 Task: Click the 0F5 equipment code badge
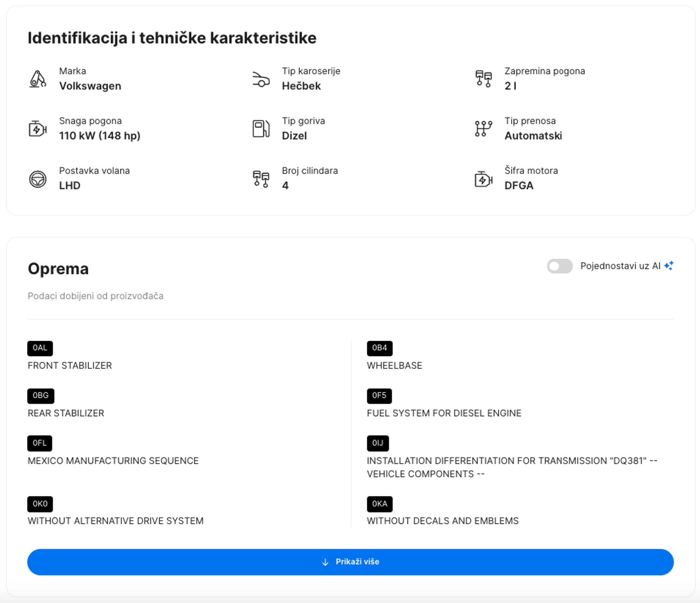(x=379, y=396)
